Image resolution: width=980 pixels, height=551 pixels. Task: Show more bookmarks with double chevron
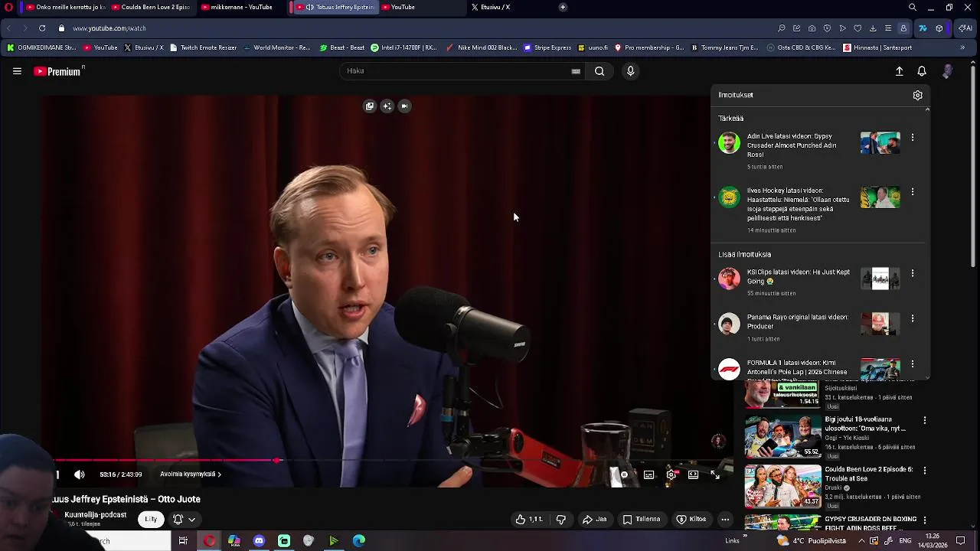(962, 47)
